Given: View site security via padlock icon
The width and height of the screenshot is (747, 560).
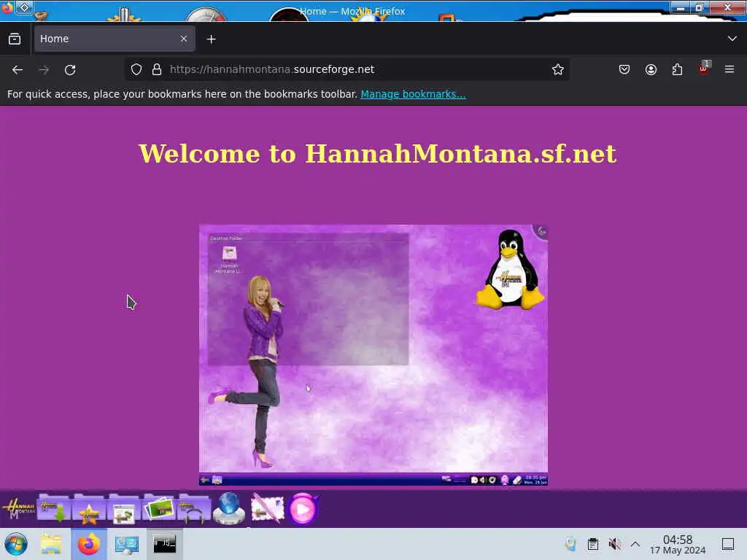Looking at the screenshot, I should click(157, 69).
